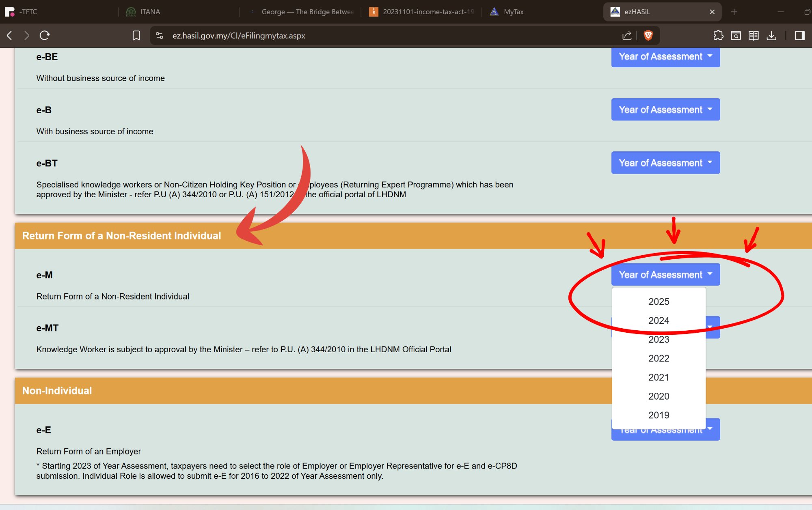Choose 2019 in the dropdown menu
Screen dimensions: 812x510
pyautogui.click(x=659, y=415)
